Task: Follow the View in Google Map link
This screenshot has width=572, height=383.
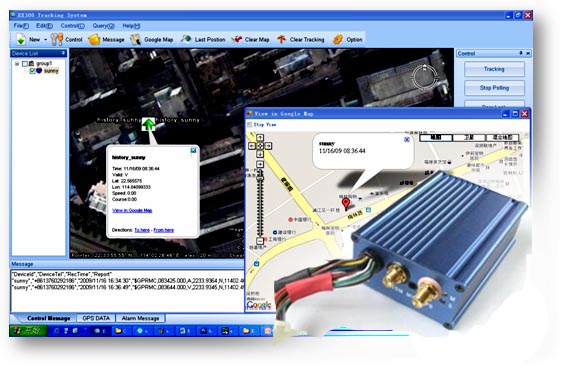Action: (132, 210)
